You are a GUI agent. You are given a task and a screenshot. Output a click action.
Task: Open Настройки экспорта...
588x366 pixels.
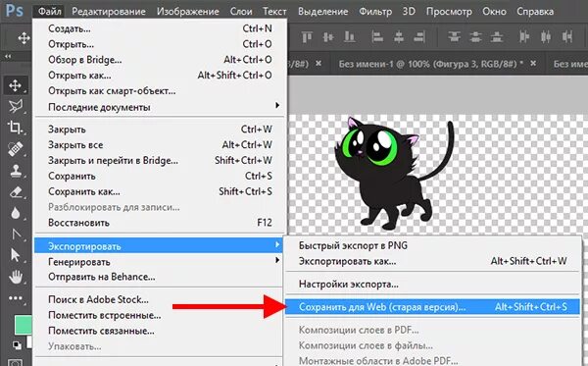tap(433, 285)
